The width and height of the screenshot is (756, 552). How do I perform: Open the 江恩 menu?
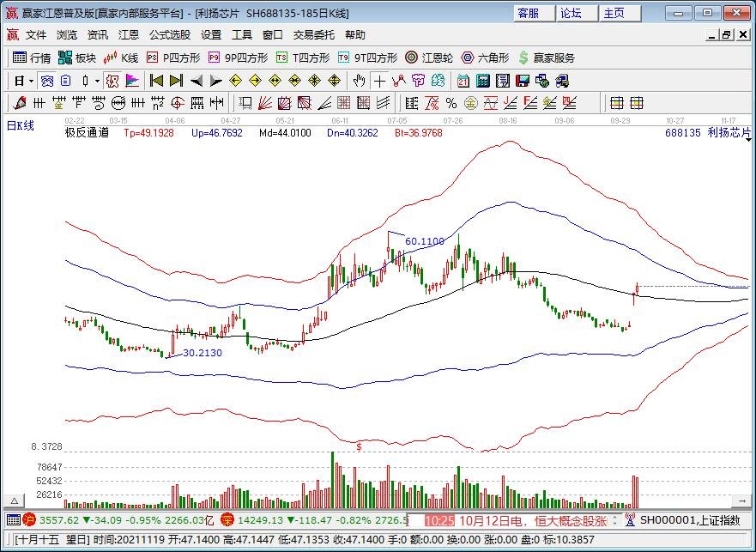click(x=129, y=34)
